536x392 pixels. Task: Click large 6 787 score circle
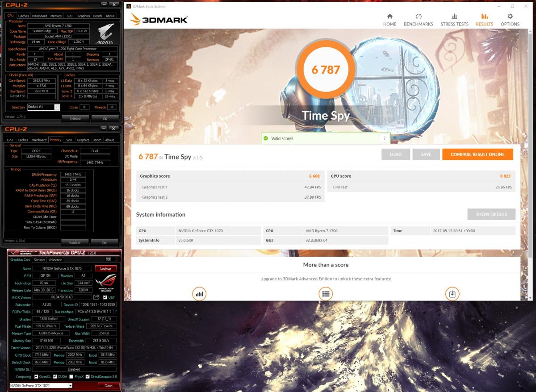click(x=325, y=70)
